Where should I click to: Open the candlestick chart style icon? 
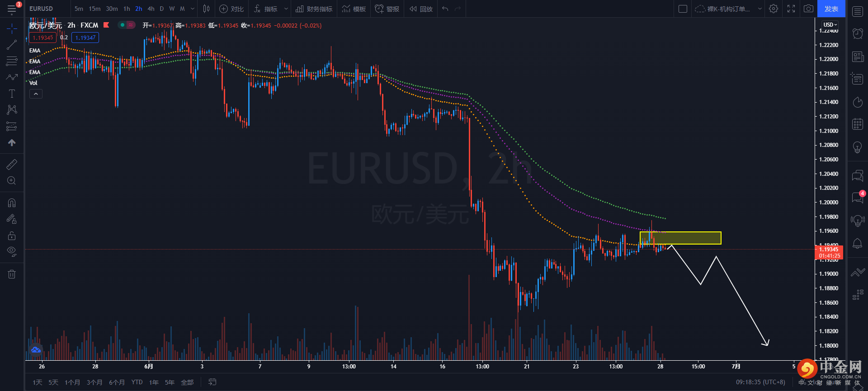[206, 9]
